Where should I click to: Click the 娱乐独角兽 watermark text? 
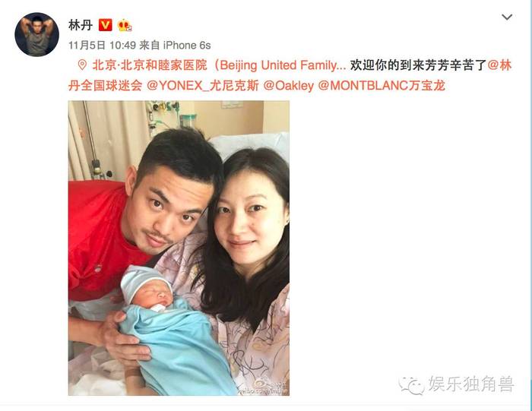471,384
